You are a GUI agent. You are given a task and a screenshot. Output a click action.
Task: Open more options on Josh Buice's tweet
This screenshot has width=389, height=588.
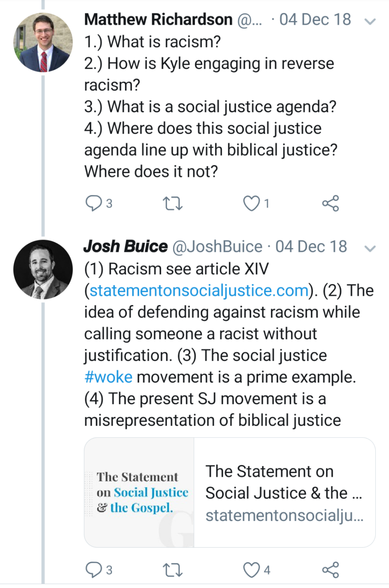point(370,248)
